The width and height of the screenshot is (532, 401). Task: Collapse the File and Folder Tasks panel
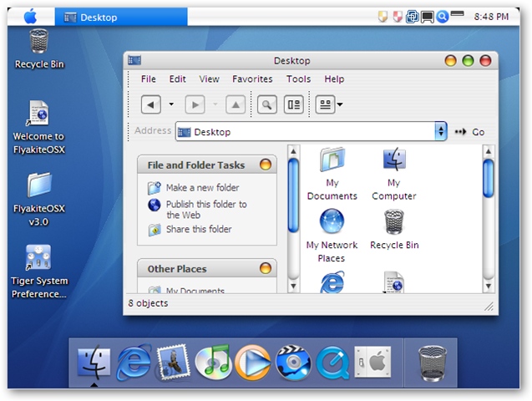pos(266,165)
